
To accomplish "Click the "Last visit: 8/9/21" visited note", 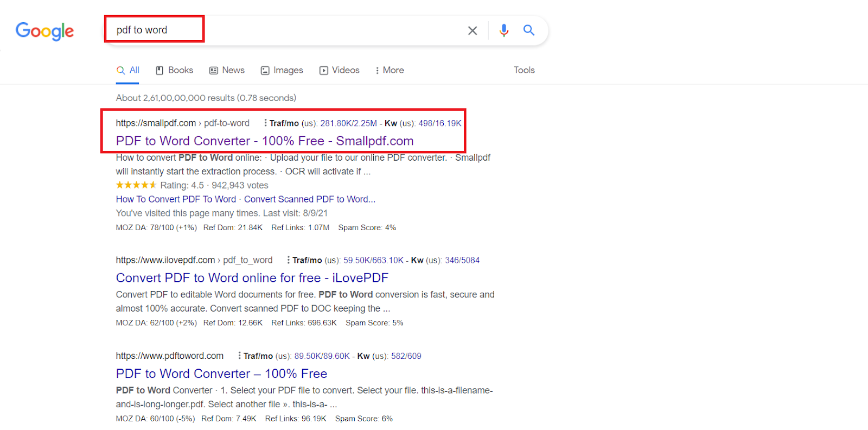I will pyautogui.click(x=295, y=213).
